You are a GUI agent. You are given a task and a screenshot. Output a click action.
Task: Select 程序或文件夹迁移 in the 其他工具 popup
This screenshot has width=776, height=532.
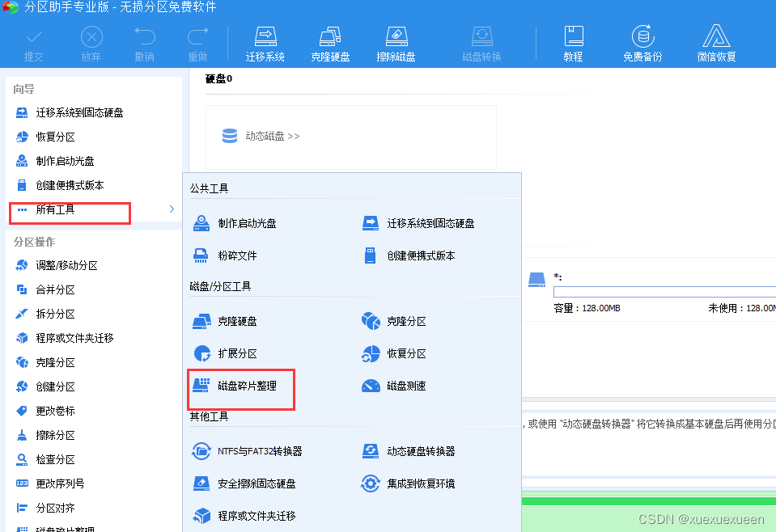244,516
